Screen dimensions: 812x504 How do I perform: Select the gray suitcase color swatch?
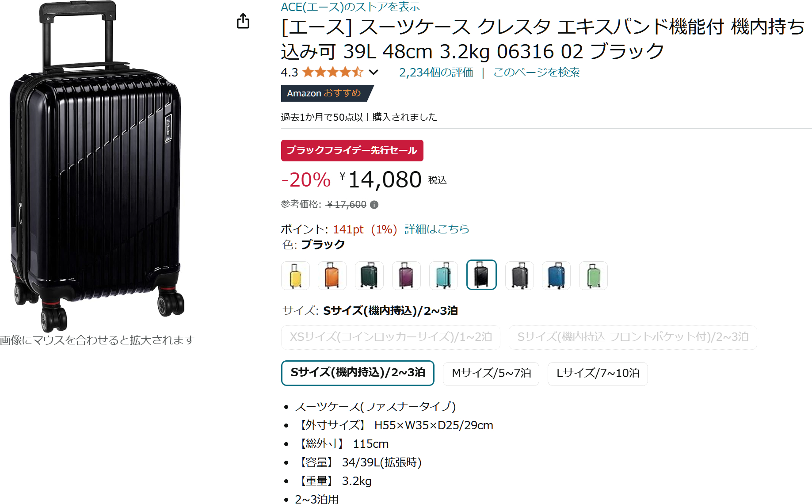click(519, 275)
